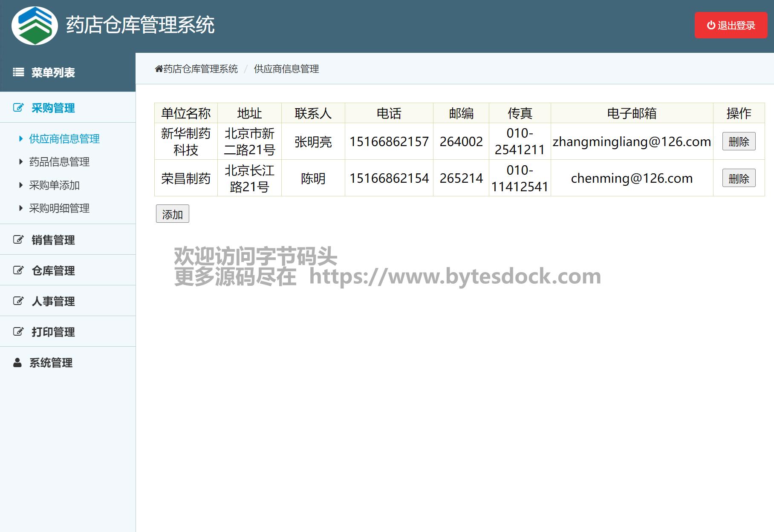Click the pharmacy system logo icon
The width and height of the screenshot is (774, 532).
pos(35,26)
